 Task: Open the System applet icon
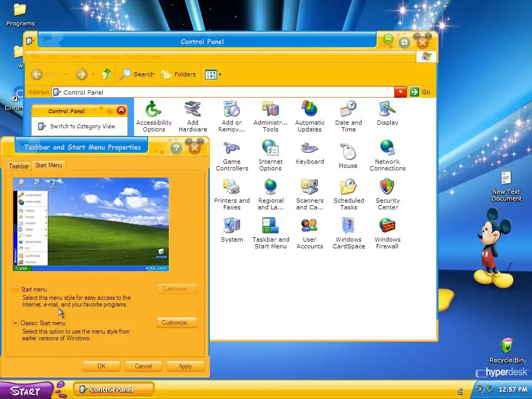(x=232, y=230)
